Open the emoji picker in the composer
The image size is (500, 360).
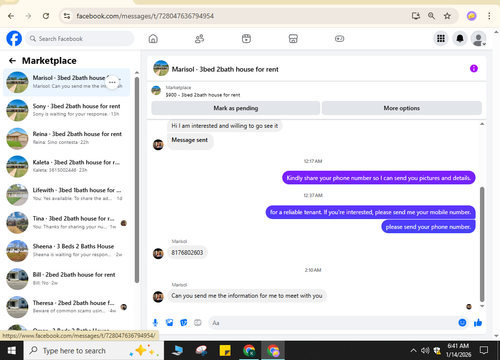(462, 322)
